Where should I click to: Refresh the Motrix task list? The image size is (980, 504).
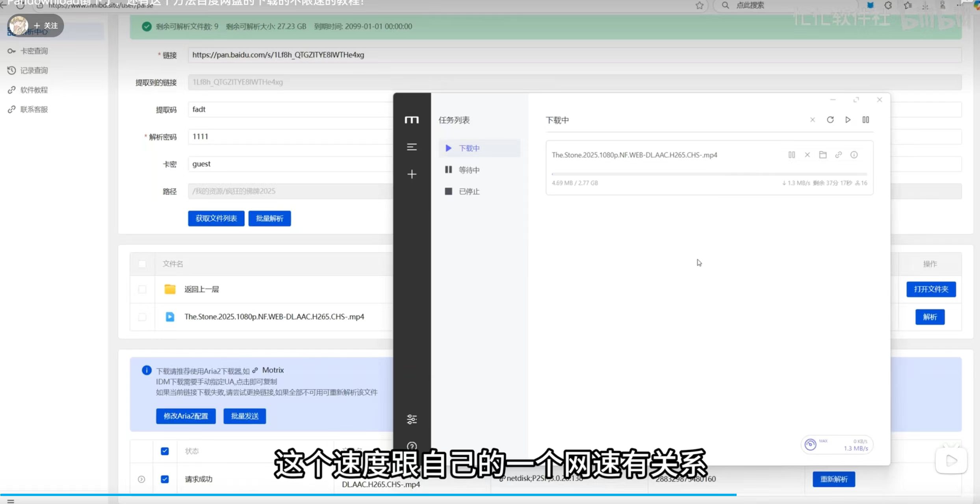tap(830, 120)
